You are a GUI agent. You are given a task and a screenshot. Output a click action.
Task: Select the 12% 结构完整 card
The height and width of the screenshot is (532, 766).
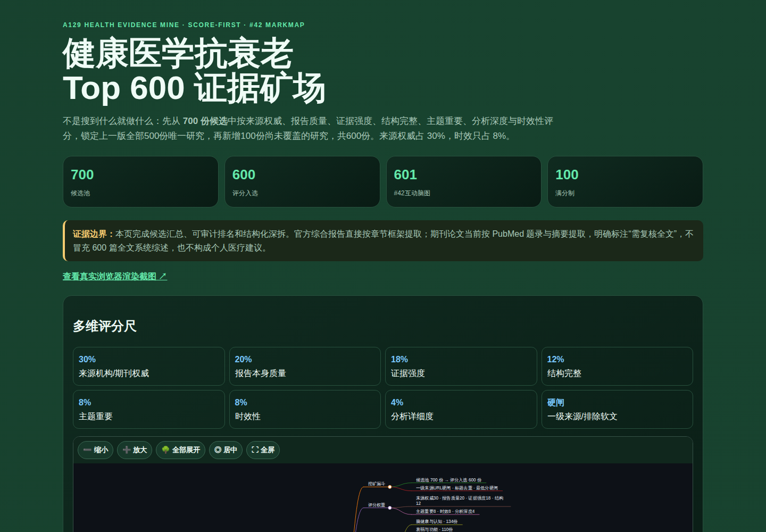617,366
